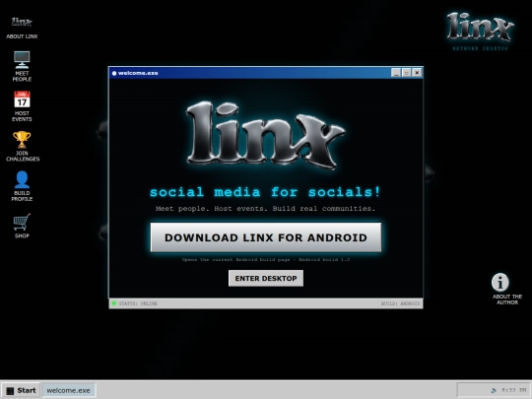Select welcome.exe in the taskbar

69,390
